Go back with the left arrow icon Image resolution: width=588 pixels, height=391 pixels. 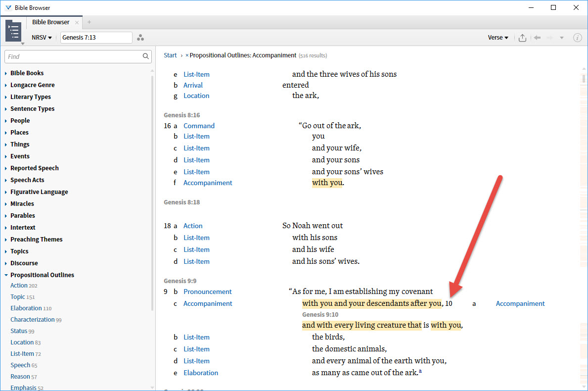click(537, 38)
